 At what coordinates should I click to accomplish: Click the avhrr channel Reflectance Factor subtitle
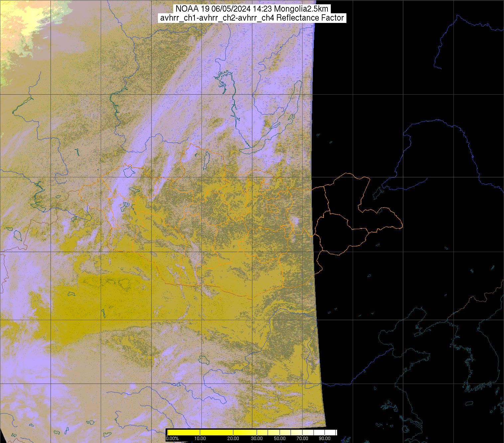click(x=252, y=18)
